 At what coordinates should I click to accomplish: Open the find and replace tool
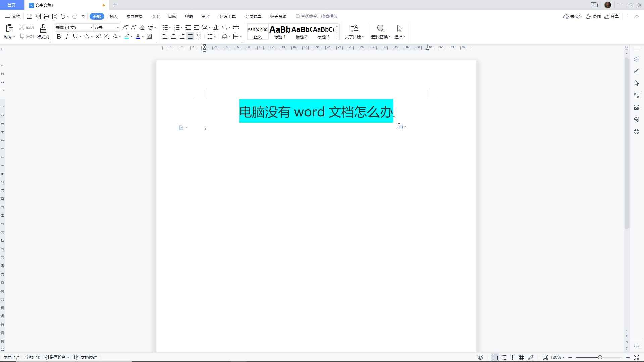coord(380,32)
